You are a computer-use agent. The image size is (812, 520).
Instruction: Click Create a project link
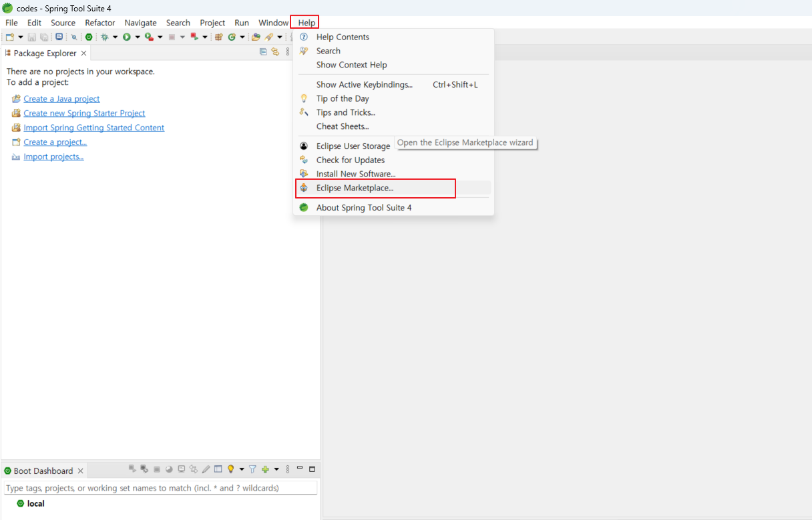click(x=55, y=142)
